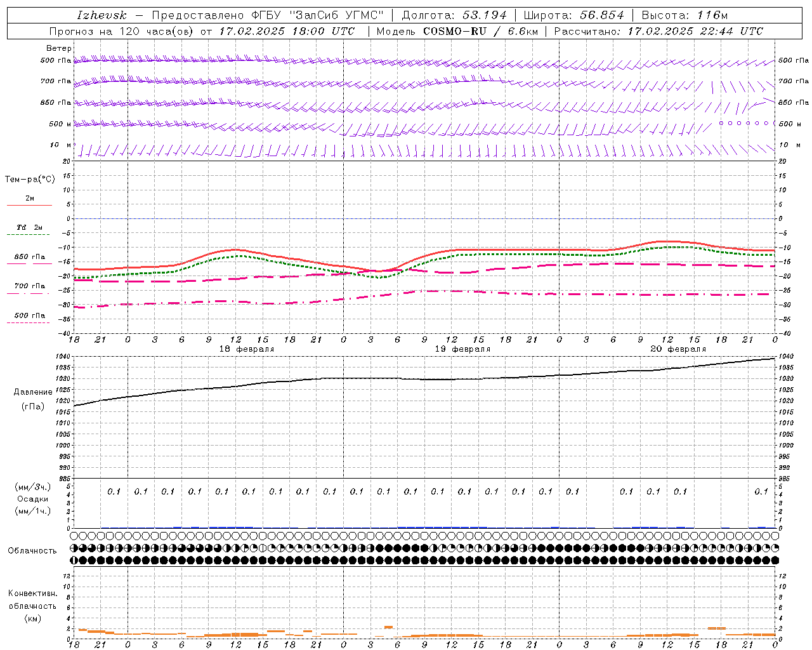Image resolution: width=812 pixels, height=650 pixels.
Task: Click the 'Высота: 116м' elevation text
Action: point(684,15)
